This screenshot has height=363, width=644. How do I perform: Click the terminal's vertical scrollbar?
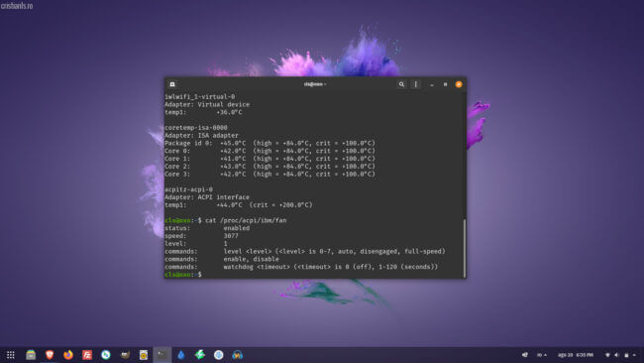[465, 248]
